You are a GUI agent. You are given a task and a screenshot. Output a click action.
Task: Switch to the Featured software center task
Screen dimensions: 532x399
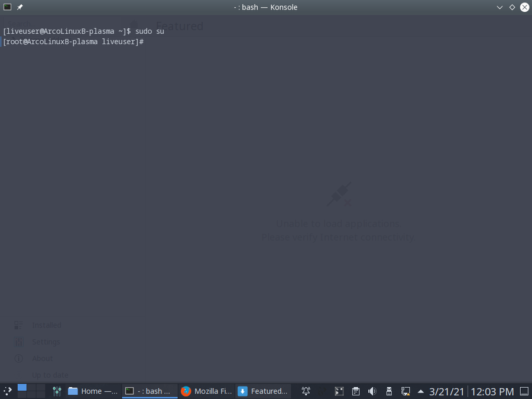coord(263,391)
